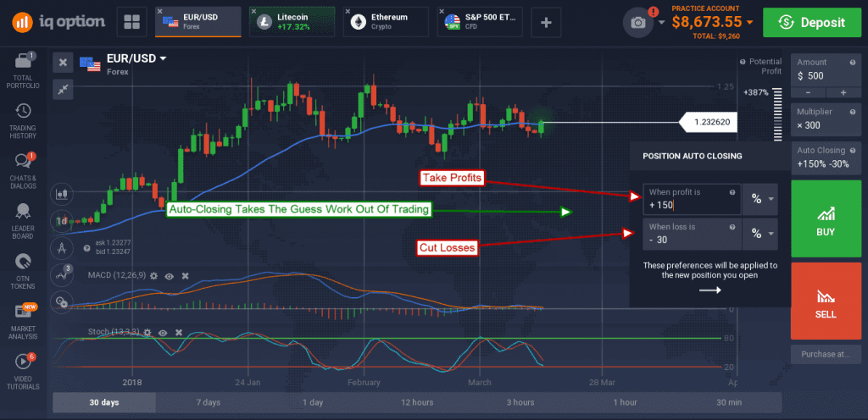Click the current price label 1.232620
Viewport: 868px width, 420px height.
pyautogui.click(x=708, y=122)
